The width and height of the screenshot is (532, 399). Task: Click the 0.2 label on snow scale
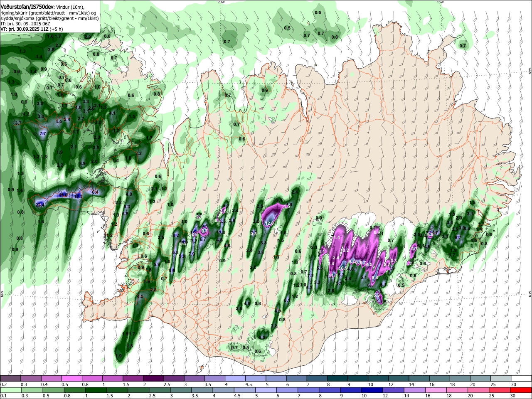coord(3,384)
